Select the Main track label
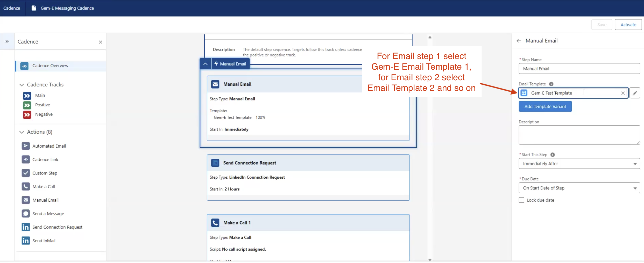The width and height of the screenshot is (644, 263). tap(40, 95)
